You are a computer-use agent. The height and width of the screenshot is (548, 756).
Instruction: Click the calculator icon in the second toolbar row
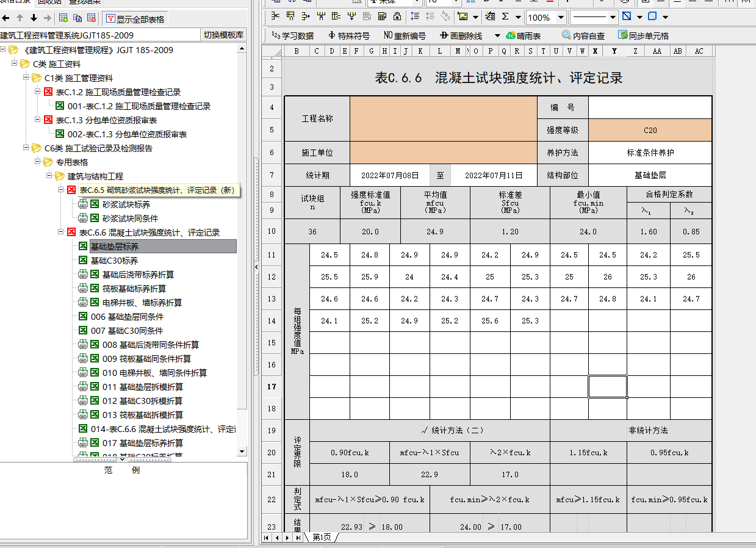(x=382, y=16)
